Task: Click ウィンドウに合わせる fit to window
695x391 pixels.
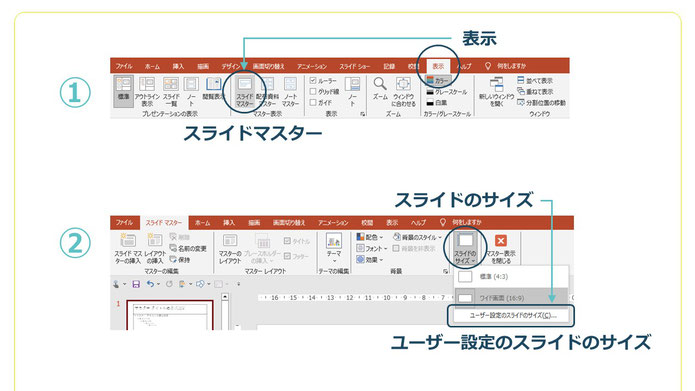Action: coord(403,91)
